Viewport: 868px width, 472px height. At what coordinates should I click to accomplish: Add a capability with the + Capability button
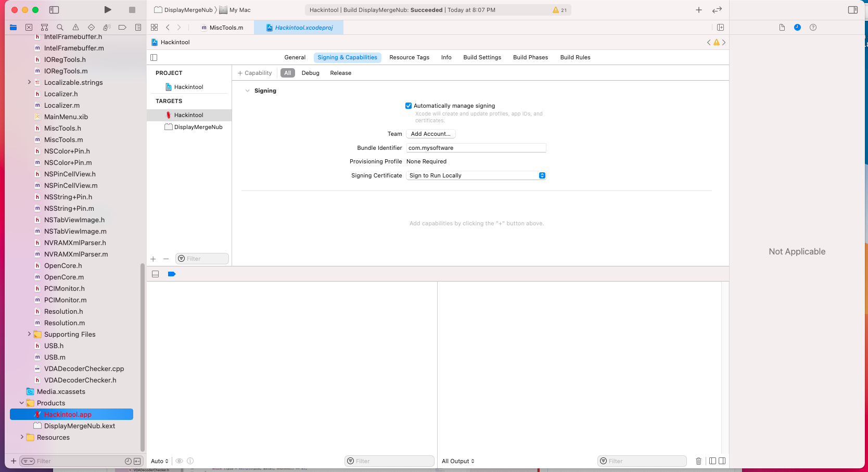(x=254, y=73)
